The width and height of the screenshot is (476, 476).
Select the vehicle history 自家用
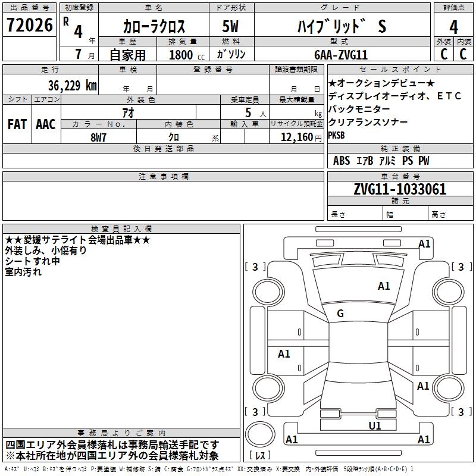click(127, 55)
